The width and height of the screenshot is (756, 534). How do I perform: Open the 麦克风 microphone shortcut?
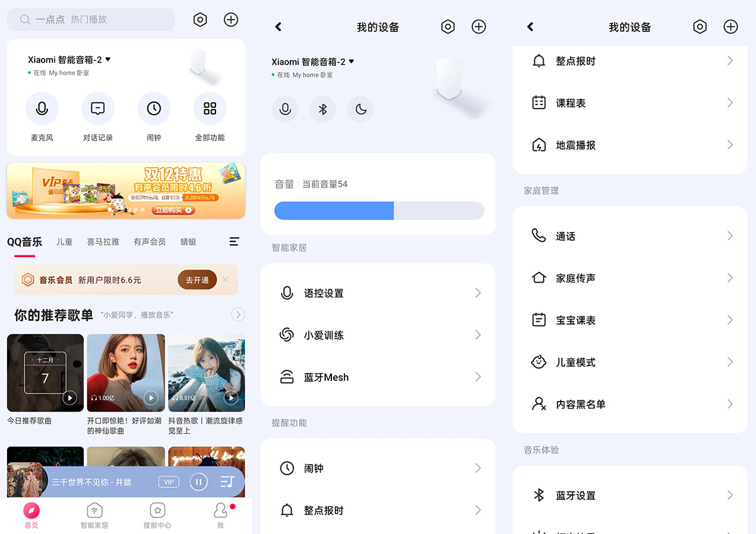[42, 108]
